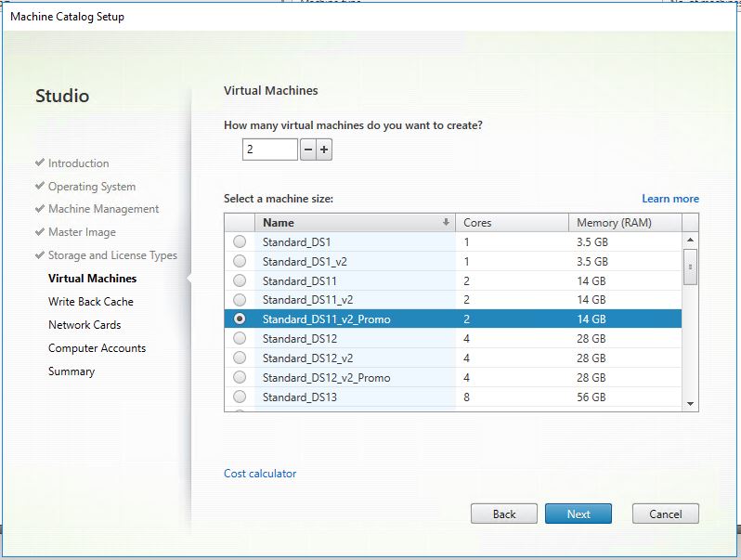
Task: Select the Standard_DS13 radio button
Action: [240, 397]
